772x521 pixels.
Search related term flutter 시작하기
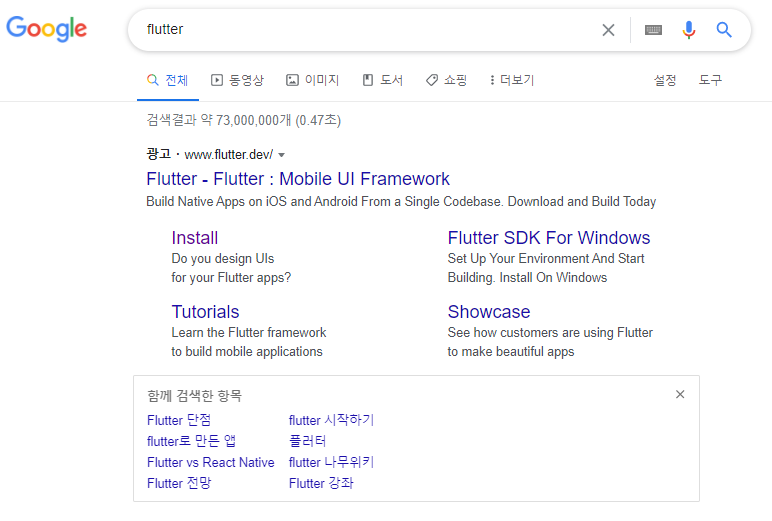[331, 420]
